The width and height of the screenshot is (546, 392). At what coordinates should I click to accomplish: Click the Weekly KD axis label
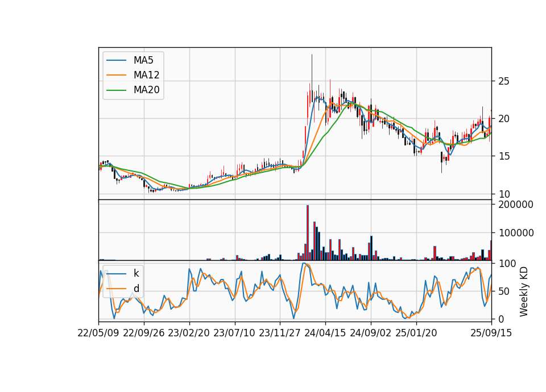(x=524, y=291)
